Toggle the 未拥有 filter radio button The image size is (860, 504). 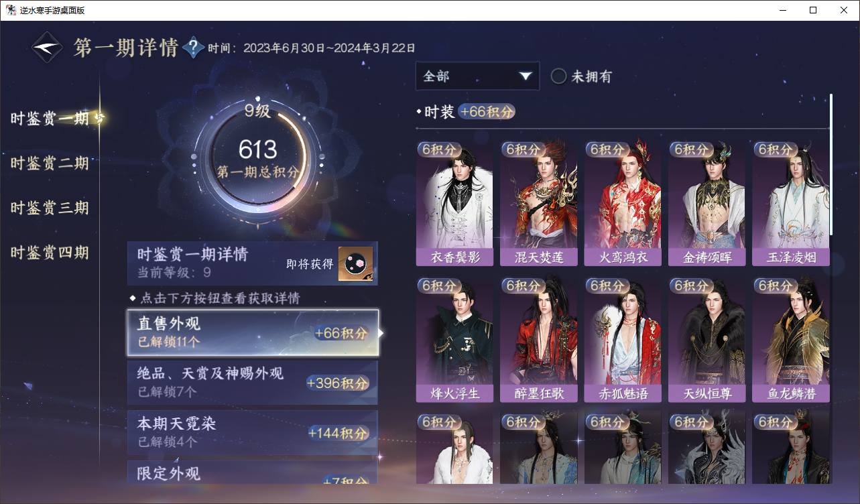pyautogui.click(x=558, y=76)
